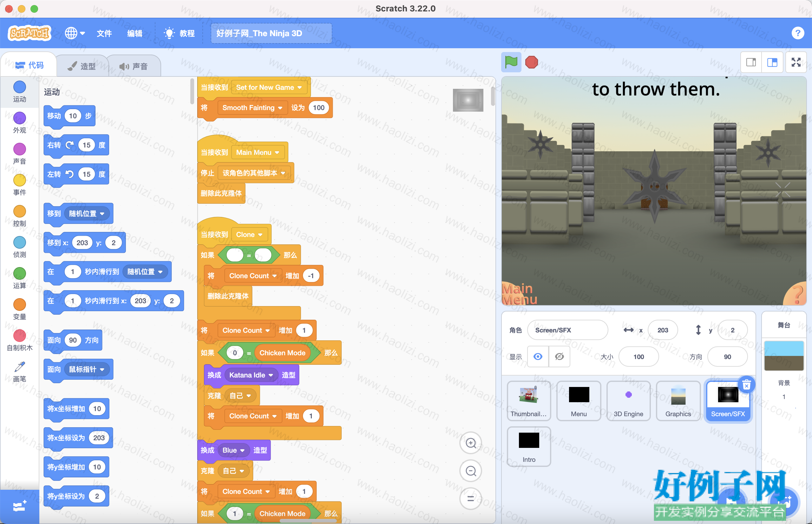Image resolution: width=812 pixels, height=524 pixels.
Task: Open the 随机位置 dropdown in 移到 block
Action: 86,213
